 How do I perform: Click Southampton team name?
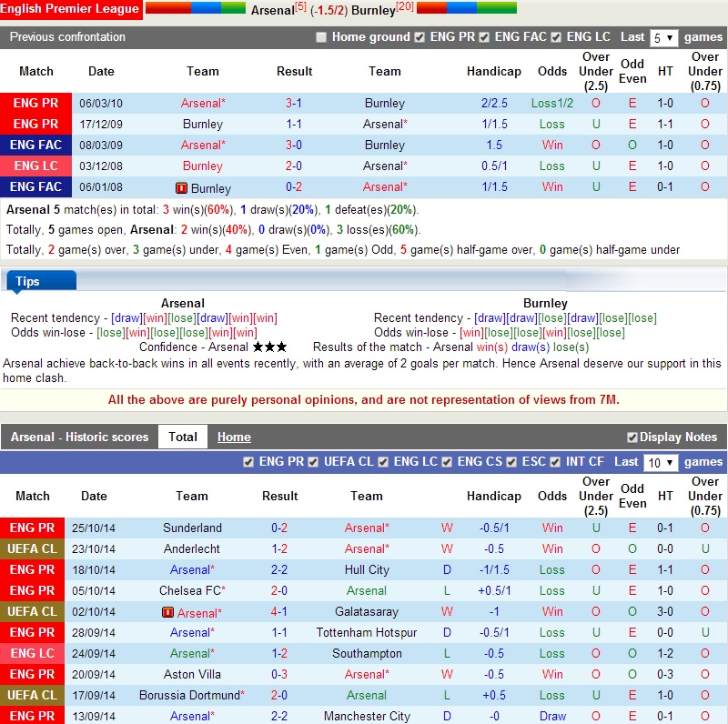367,653
